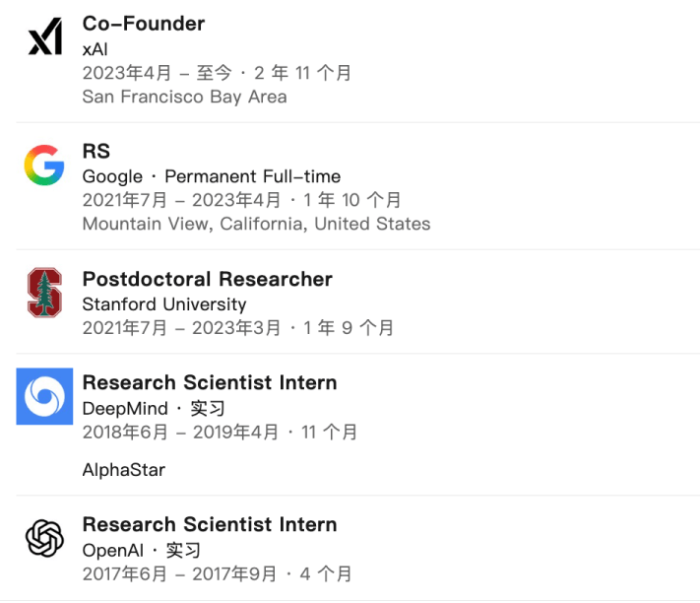Click Mountain View, California location text

coord(256,224)
